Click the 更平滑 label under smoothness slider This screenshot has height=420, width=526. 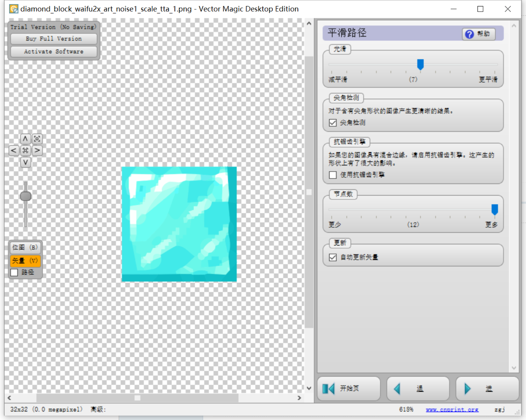point(488,79)
